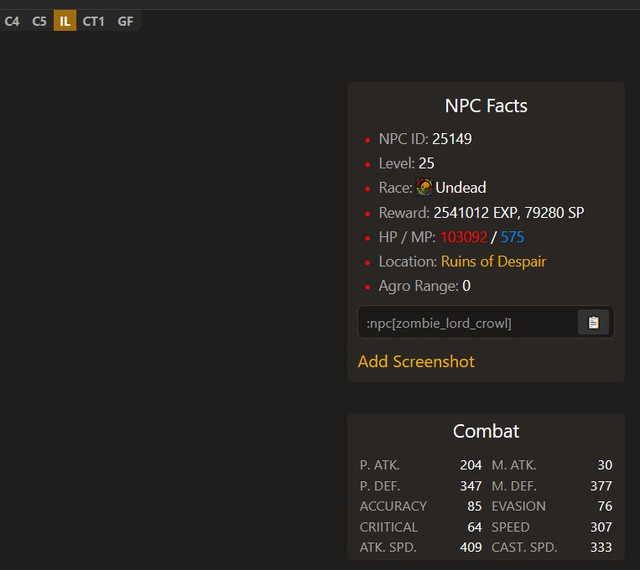This screenshot has height=570, width=640.
Task: Click the CRIITICAL value 64
Action: (x=474, y=528)
